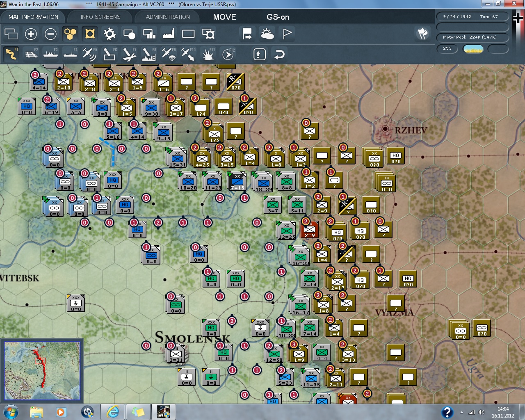The height and width of the screenshot is (420, 525).
Task: Click the zoom out minus icon
Action: point(50,34)
